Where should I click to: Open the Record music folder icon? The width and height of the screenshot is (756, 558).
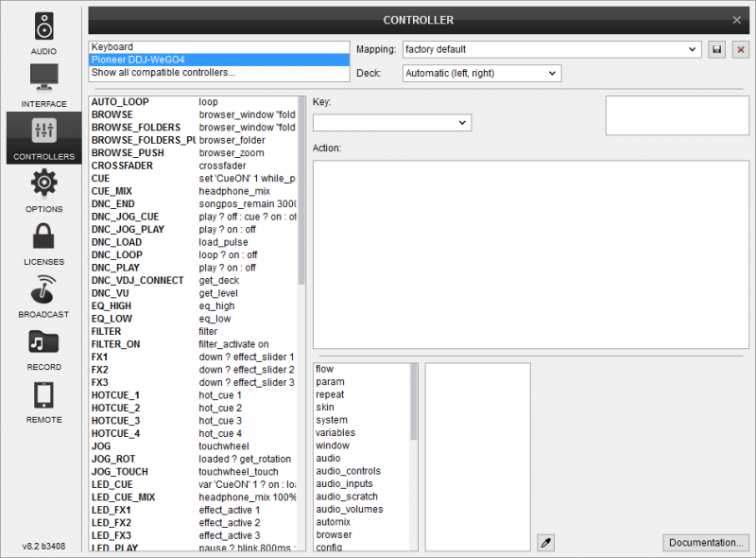point(43,341)
